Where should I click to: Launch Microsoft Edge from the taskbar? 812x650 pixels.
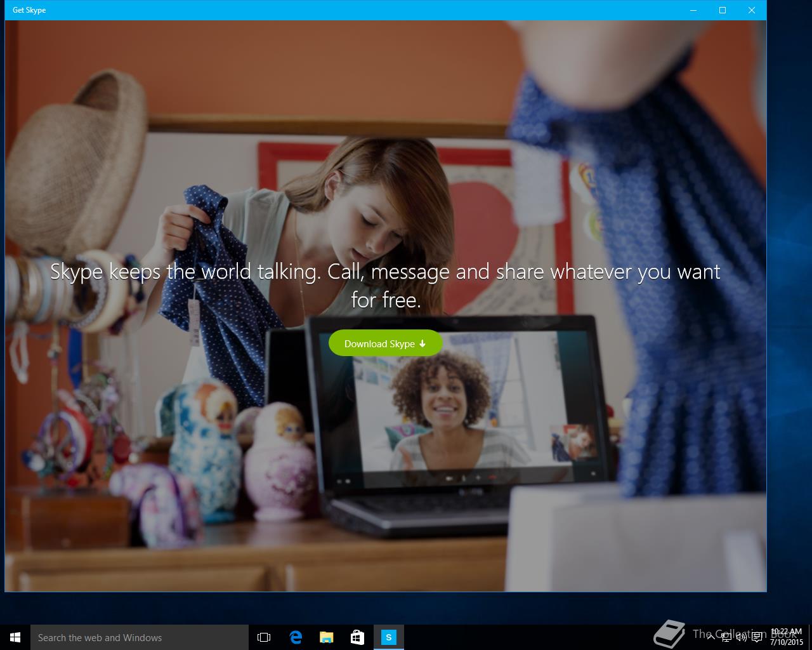[x=296, y=637]
